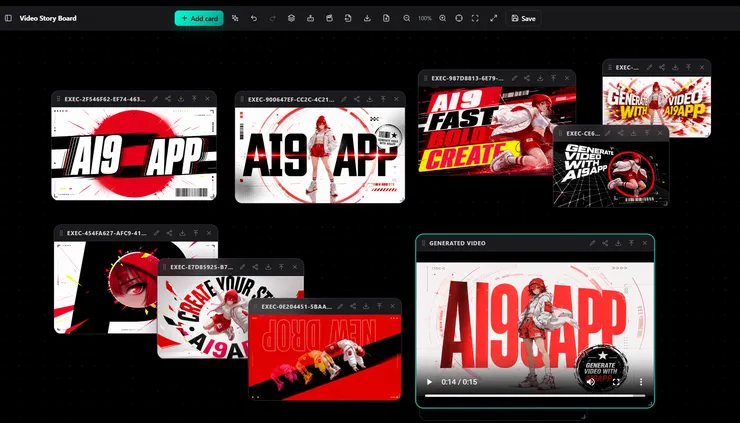The image size is (740, 423).
Task: Save the story board
Action: coord(523,18)
